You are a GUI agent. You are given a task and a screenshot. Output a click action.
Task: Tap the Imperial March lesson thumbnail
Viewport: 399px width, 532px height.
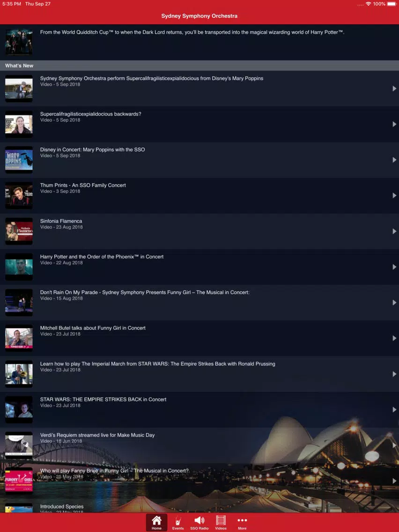19,374
